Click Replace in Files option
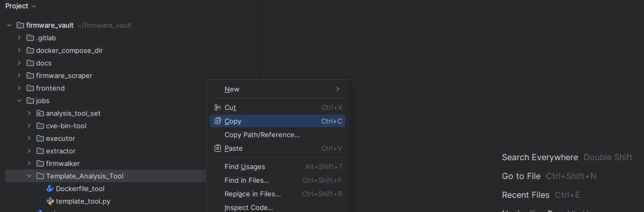This screenshot has height=212, width=644. click(252, 194)
